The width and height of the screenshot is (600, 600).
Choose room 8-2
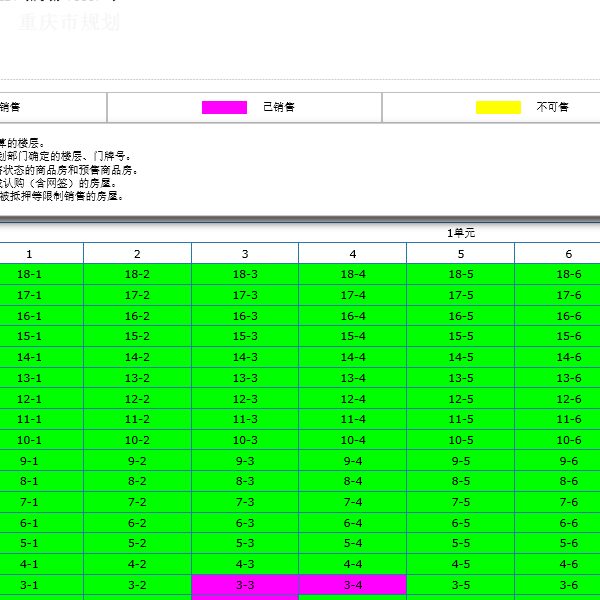137,481
